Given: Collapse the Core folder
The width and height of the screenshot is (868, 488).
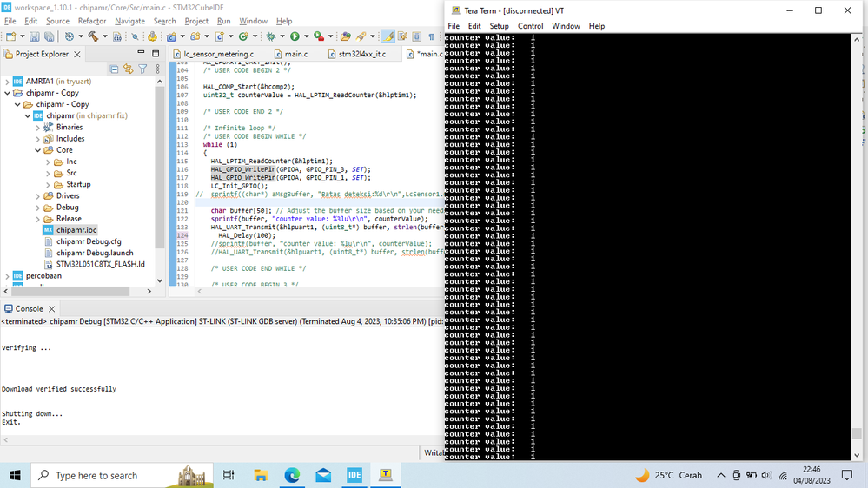Looking at the screenshot, I should 38,150.
